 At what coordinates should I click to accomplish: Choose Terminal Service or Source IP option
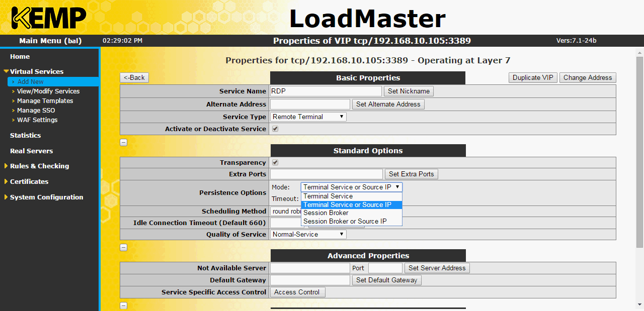tap(352, 205)
